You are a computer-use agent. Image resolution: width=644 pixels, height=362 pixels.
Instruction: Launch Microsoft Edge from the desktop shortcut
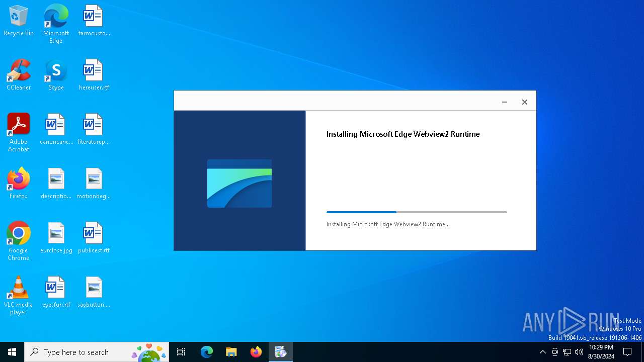[56, 24]
